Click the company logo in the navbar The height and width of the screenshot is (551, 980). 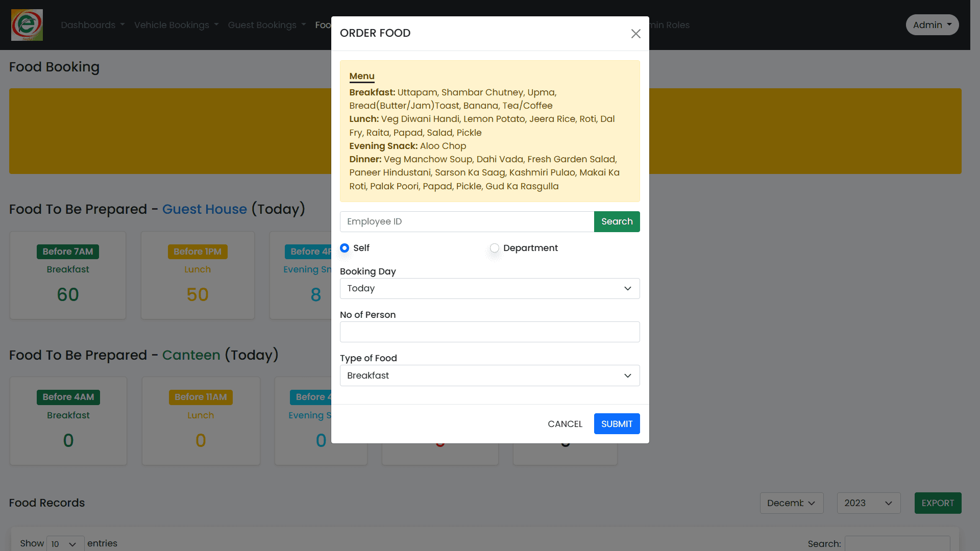tap(27, 24)
